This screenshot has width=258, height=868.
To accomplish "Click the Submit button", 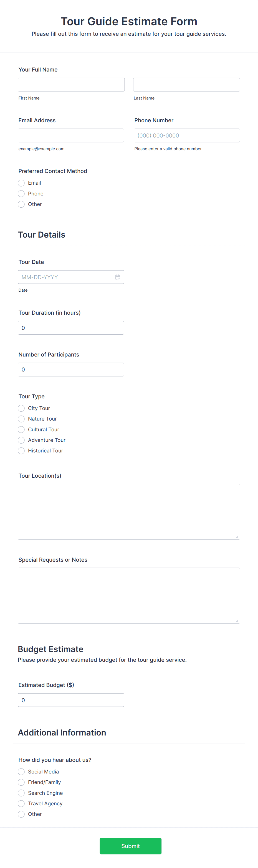I will (130, 846).
